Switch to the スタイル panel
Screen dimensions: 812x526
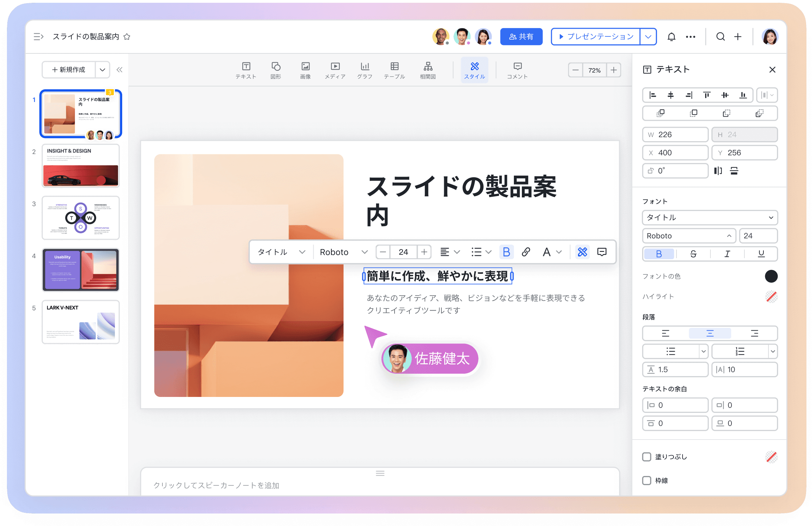tap(474, 70)
